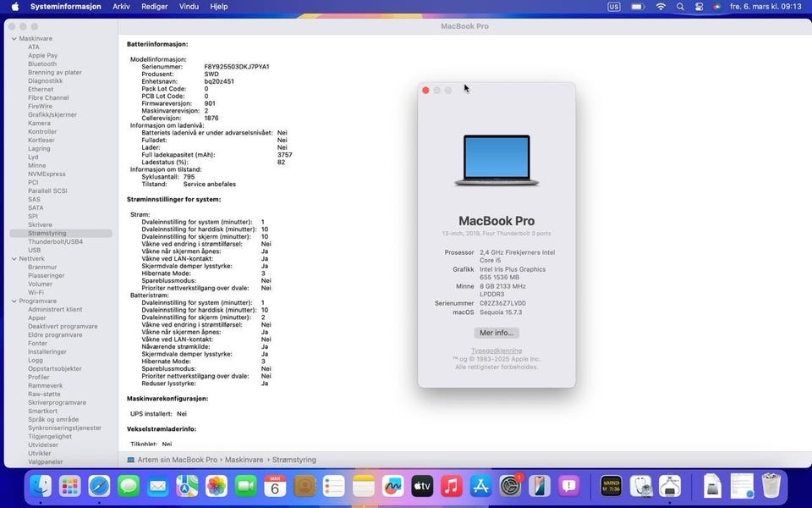This screenshot has height=508, width=812.
Task: Collapse the Programvare section
Action: pyautogui.click(x=14, y=301)
